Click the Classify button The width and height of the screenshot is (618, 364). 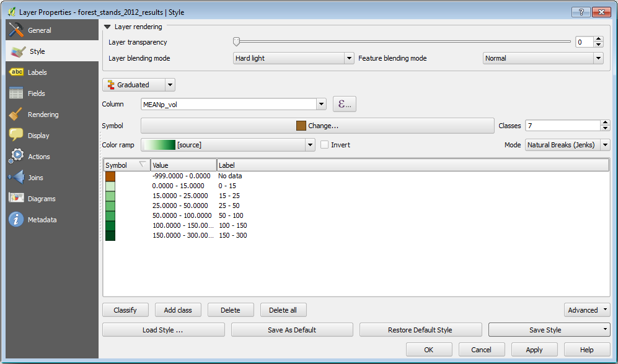point(125,310)
